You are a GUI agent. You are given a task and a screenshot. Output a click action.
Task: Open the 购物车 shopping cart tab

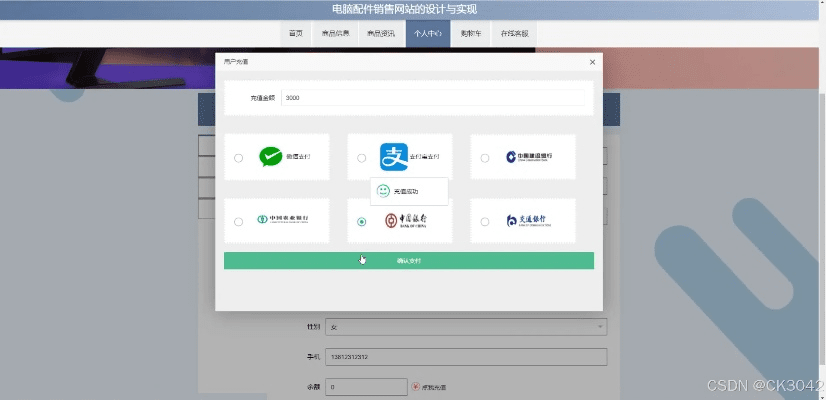470,34
